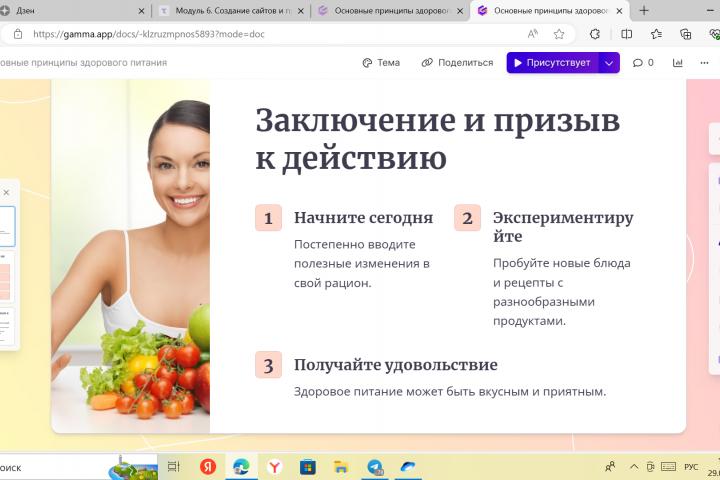Image resolution: width=720 pixels, height=480 pixels.
Task: Select the slide thumbnail with pink bars
Action: coord(7,277)
